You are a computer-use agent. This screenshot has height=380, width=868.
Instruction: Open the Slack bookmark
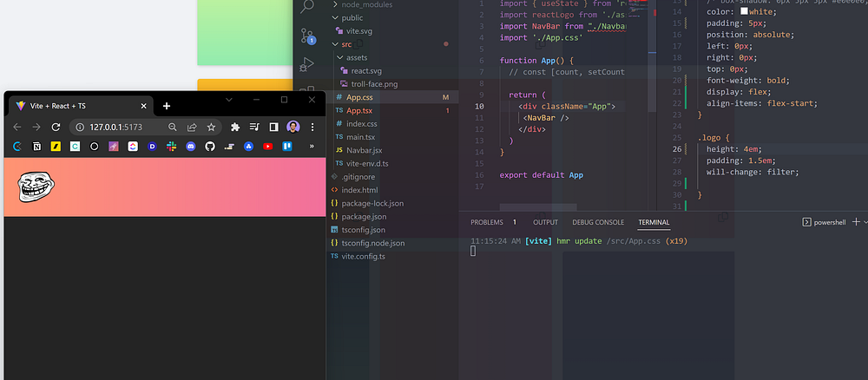click(x=172, y=147)
